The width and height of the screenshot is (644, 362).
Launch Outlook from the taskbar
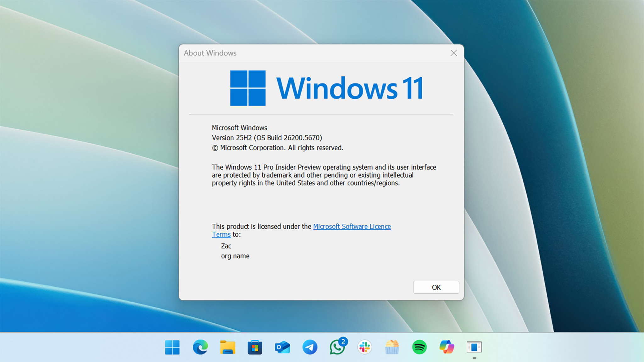[282, 347]
